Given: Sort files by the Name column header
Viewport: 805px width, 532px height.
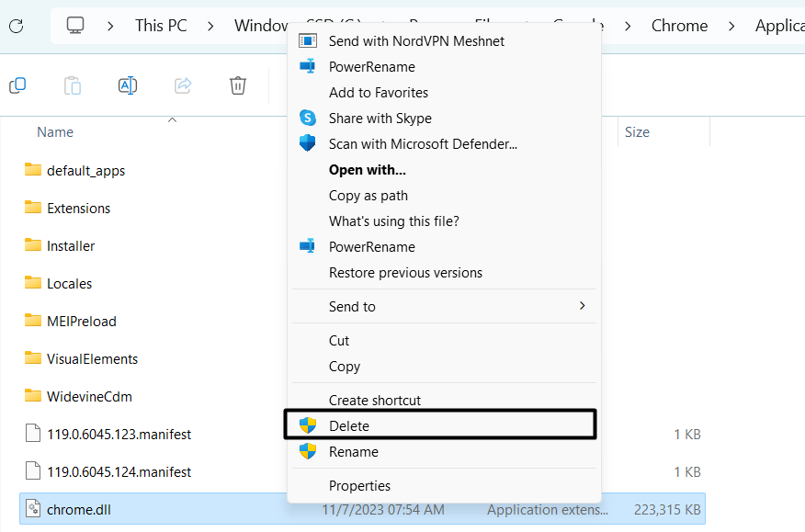Looking at the screenshot, I should click(x=55, y=132).
